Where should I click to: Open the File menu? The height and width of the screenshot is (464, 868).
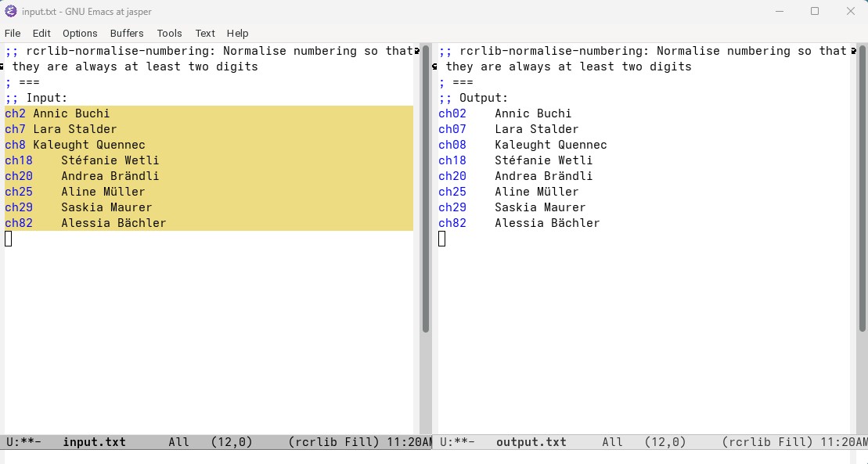[x=13, y=33]
